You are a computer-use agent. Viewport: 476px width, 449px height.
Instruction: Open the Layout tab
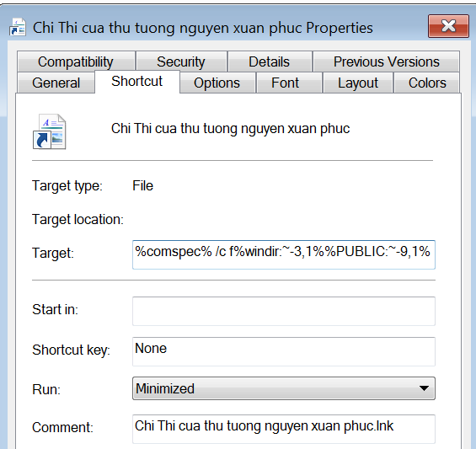coord(358,83)
